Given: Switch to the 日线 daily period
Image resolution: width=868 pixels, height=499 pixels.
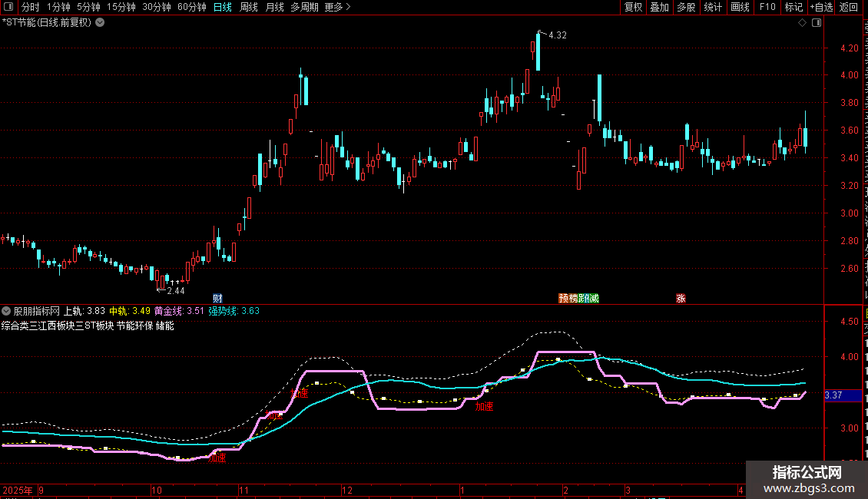Looking at the screenshot, I should (223, 7).
